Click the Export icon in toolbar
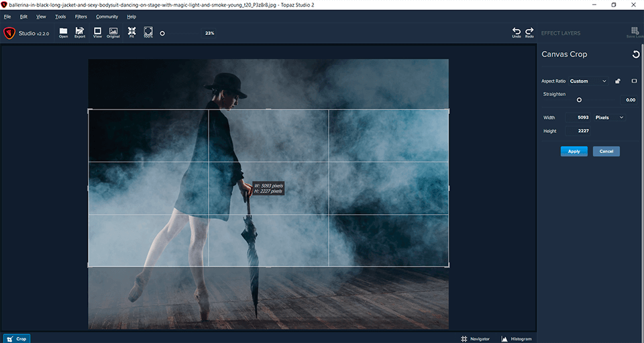 point(80,31)
